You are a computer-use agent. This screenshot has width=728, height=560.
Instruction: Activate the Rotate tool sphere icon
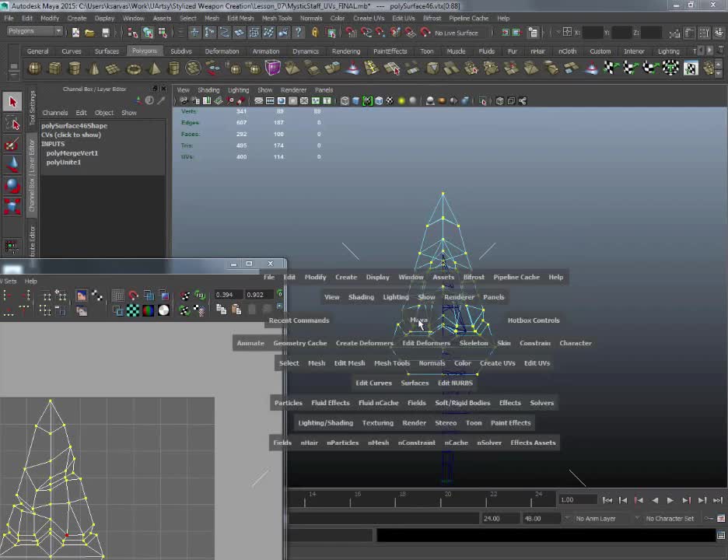pos(12,186)
